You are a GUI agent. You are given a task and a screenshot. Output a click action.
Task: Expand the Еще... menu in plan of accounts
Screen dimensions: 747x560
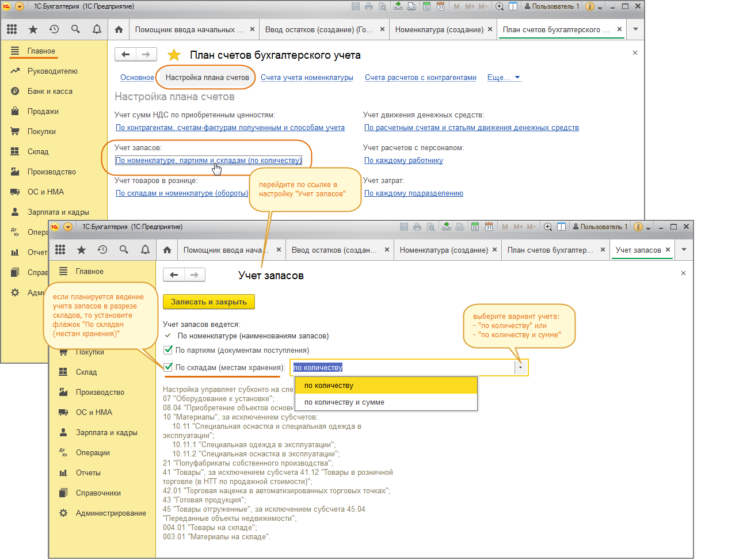tap(504, 78)
